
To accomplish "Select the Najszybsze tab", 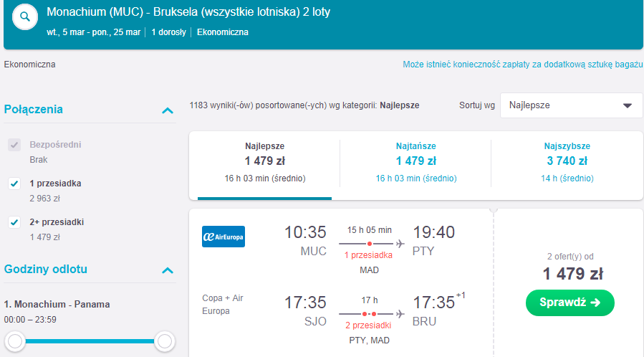I will tap(567, 163).
